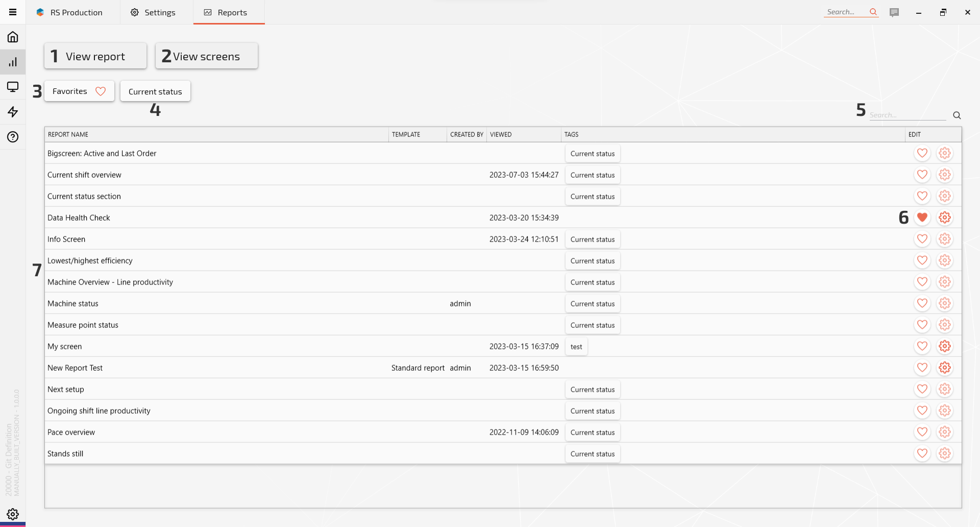Open the bar chart reports sidebar icon
Image resolution: width=980 pixels, height=527 pixels.
pos(13,62)
